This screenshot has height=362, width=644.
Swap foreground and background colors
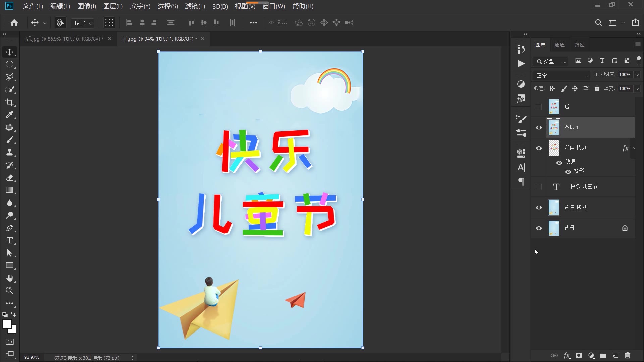click(x=13, y=314)
